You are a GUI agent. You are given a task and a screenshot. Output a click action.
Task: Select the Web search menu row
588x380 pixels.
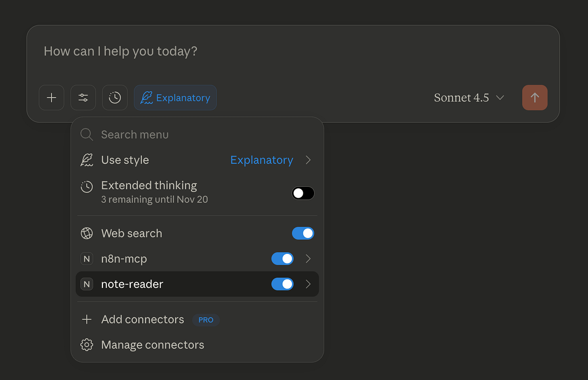pos(197,233)
